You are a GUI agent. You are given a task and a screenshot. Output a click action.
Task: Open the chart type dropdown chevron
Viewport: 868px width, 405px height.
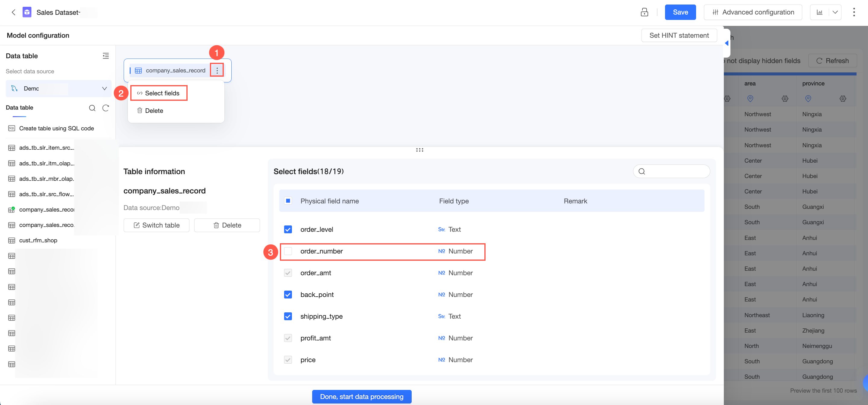point(835,12)
